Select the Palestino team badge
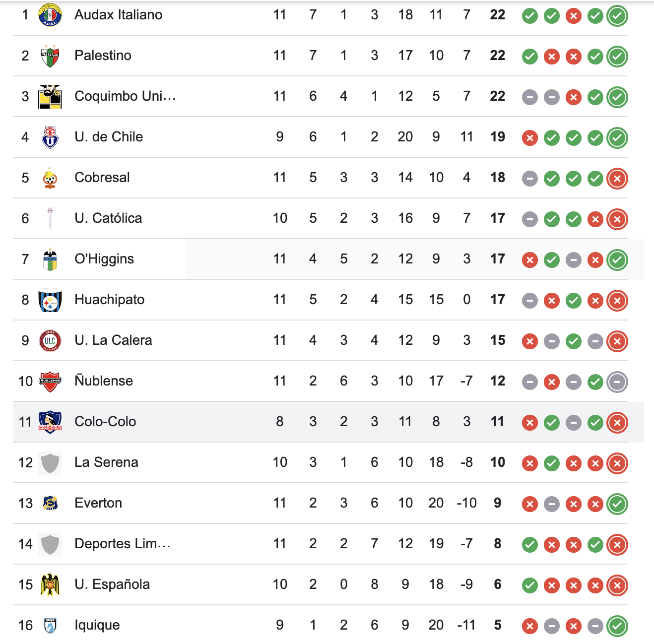The height and width of the screenshot is (644, 654). [49, 56]
